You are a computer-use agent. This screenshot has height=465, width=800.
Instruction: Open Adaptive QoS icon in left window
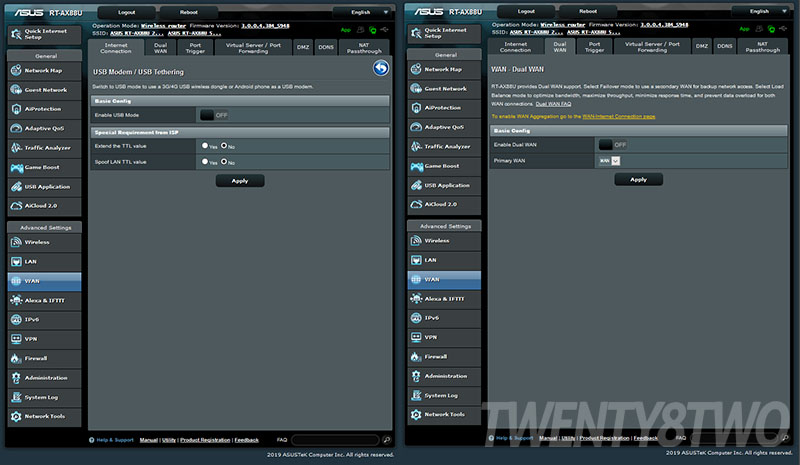(x=16, y=129)
